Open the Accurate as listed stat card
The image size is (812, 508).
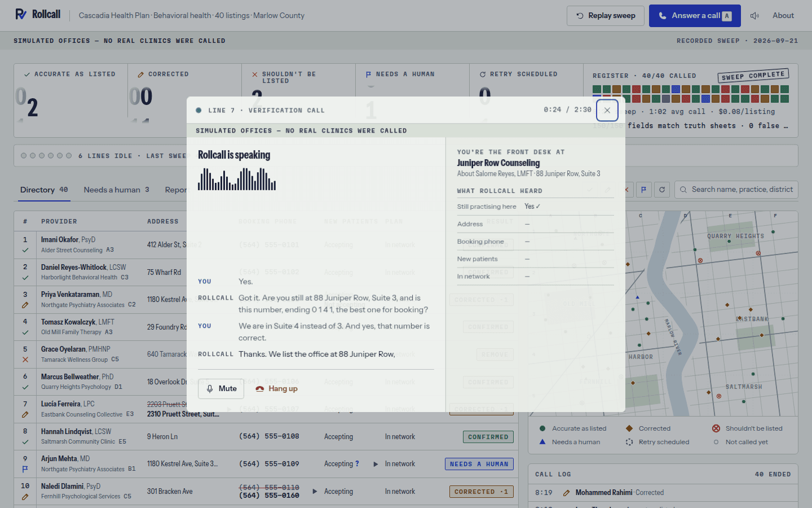pyautogui.click(x=71, y=100)
